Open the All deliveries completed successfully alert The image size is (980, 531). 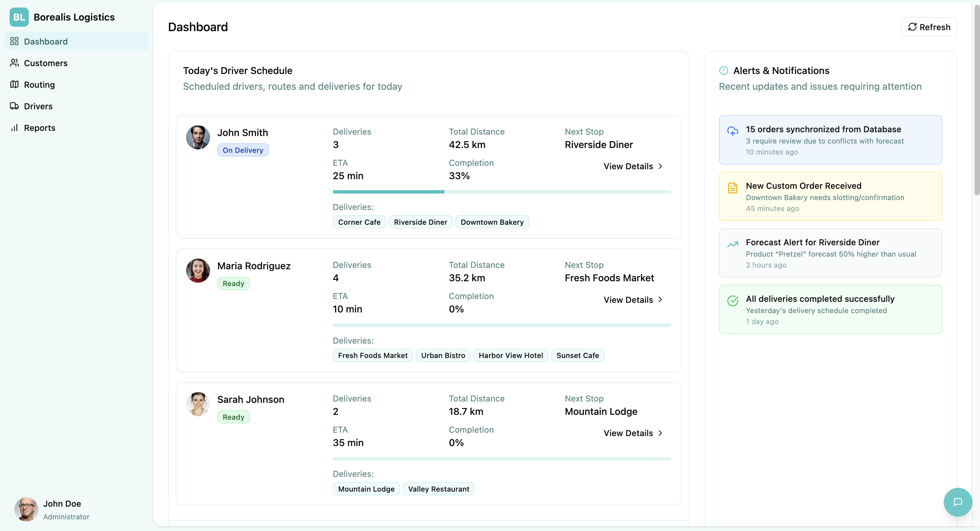[x=830, y=309]
